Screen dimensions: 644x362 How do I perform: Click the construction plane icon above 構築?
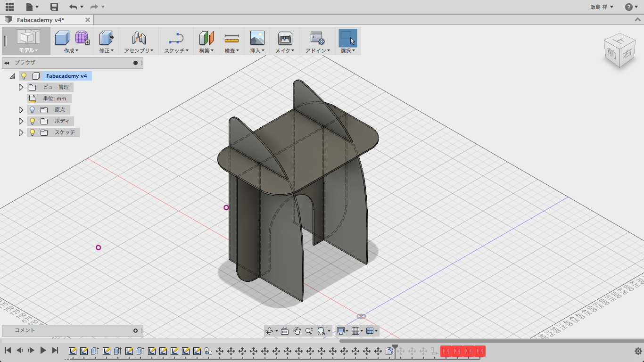[x=206, y=38]
